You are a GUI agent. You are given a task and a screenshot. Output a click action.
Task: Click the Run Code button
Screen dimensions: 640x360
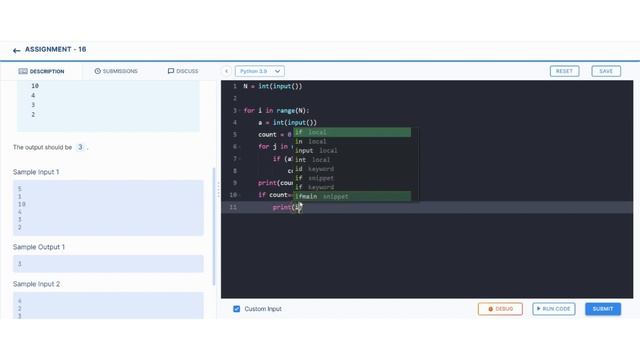[x=553, y=309]
